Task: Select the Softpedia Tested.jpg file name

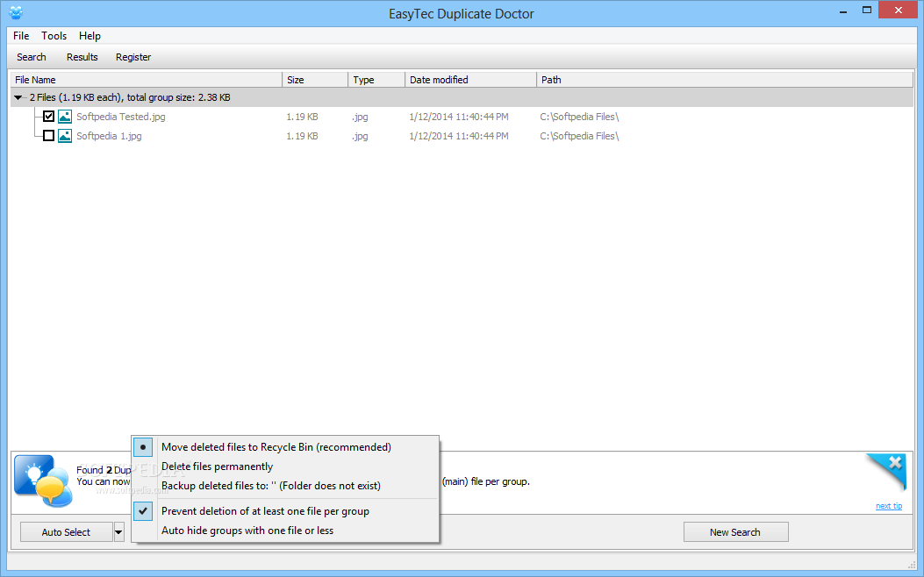Action: coord(121,117)
